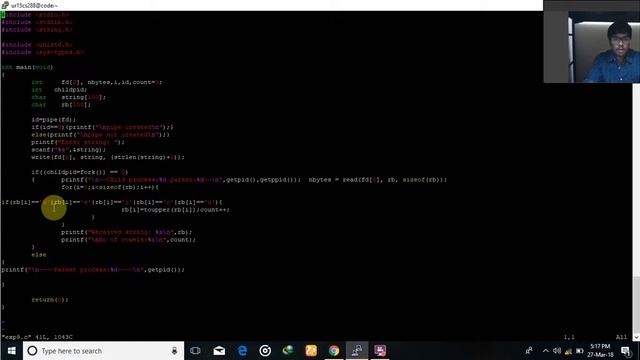
Task: Click the 'if((childpid=fork()) == 0)' line
Action: point(80,172)
